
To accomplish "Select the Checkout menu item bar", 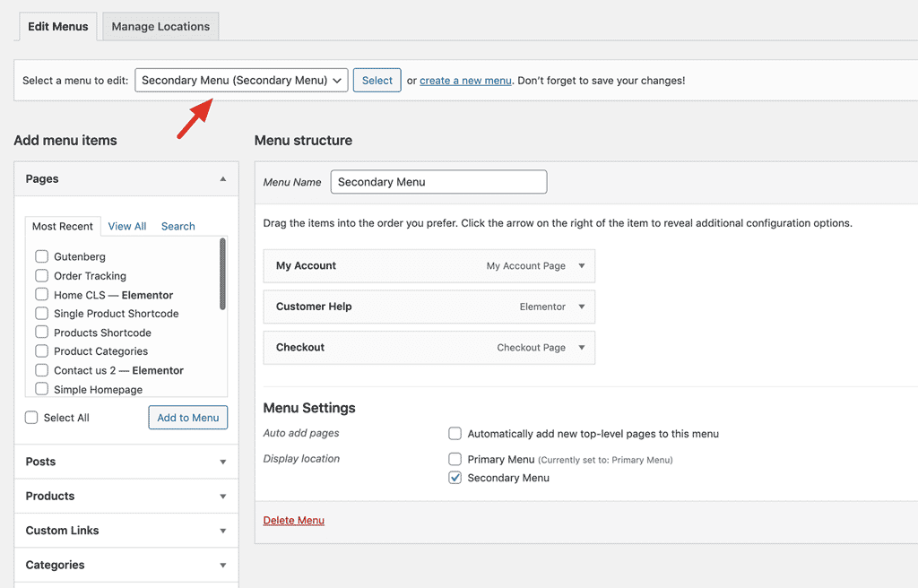I will [x=429, y=347].
